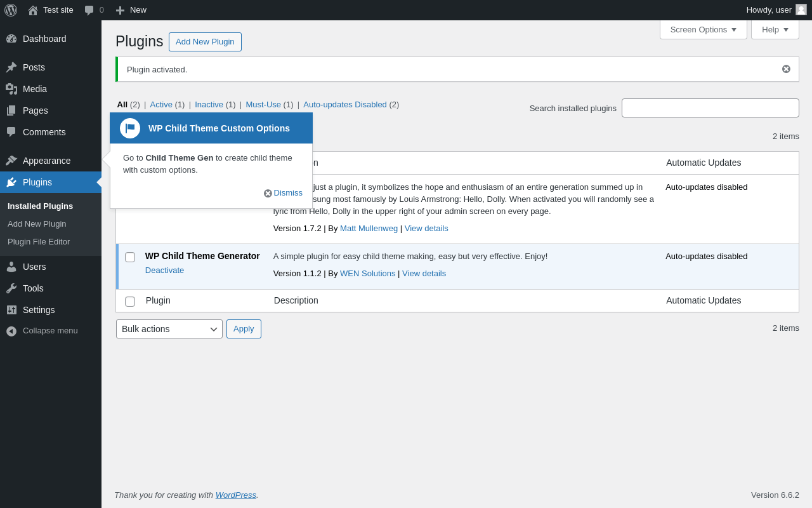Check the WP Child Theme Generator checkbox
Viewport: 812px width, 508px height.
130,257
